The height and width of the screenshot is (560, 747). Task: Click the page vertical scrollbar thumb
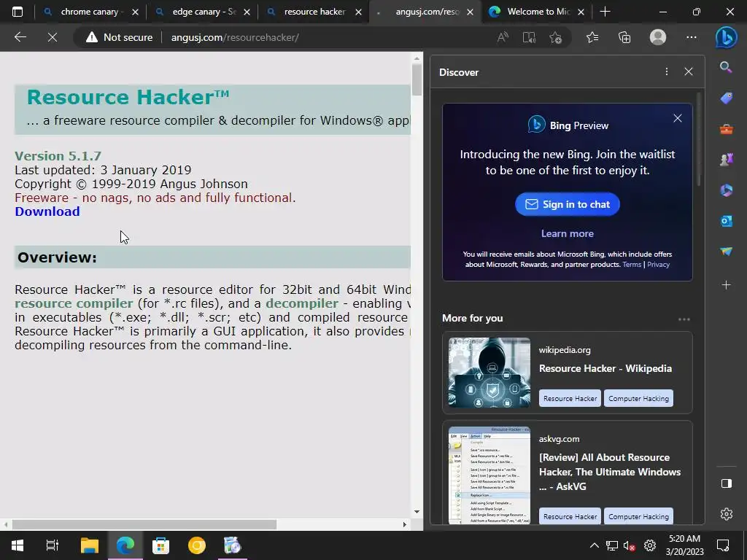point(417,79)
